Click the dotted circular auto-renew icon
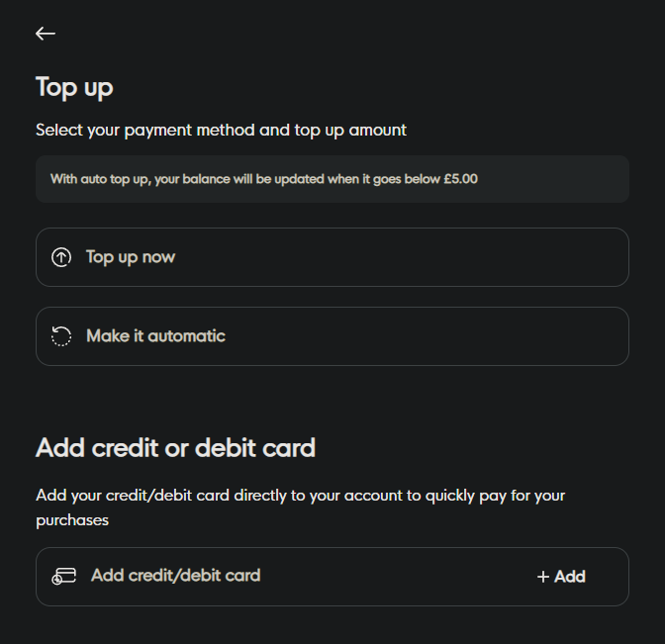 61,336
